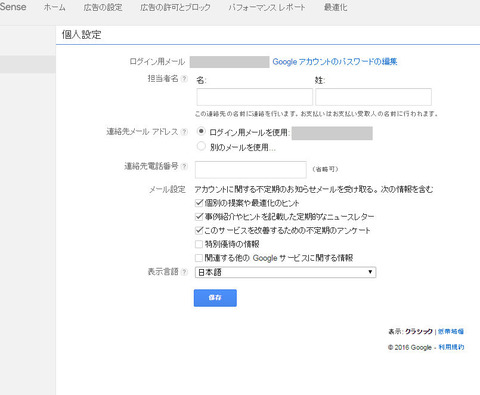Switch to the low-bandwidth display link

point(451,331)
